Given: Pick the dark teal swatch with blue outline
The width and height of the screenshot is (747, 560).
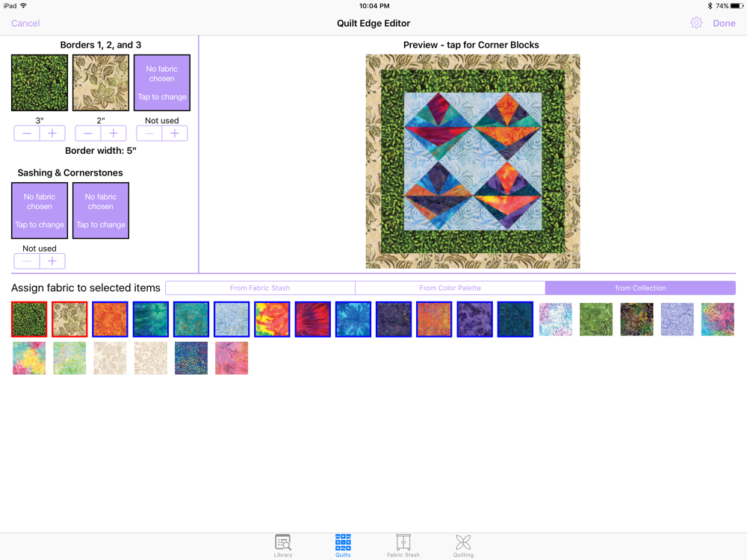Looking at the screenshot, I should (x=515, y=319).
